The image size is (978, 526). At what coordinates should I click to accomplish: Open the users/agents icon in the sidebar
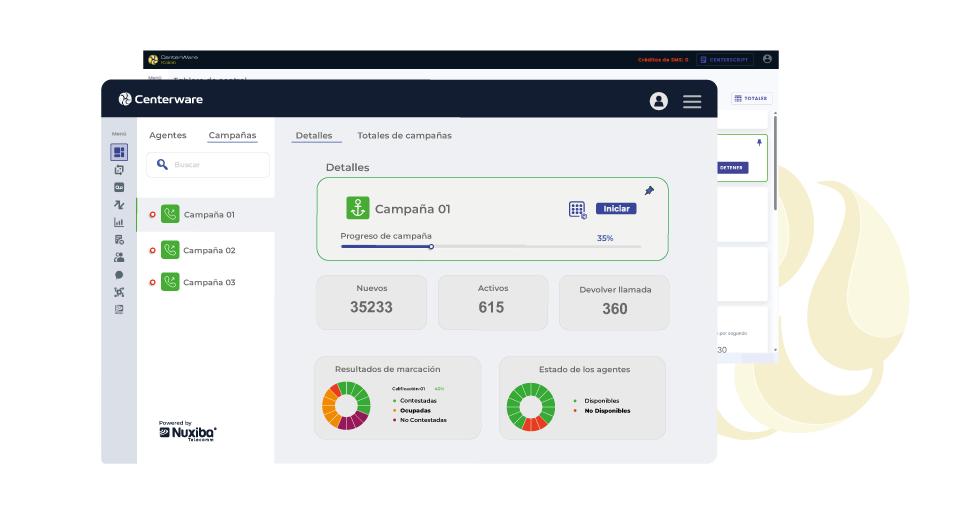point(119,257)
